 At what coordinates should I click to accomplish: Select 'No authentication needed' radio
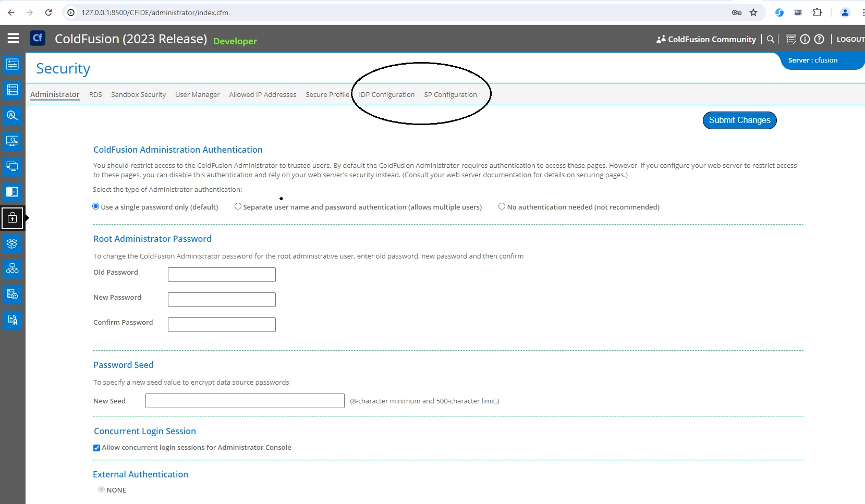tap(502, 206)
